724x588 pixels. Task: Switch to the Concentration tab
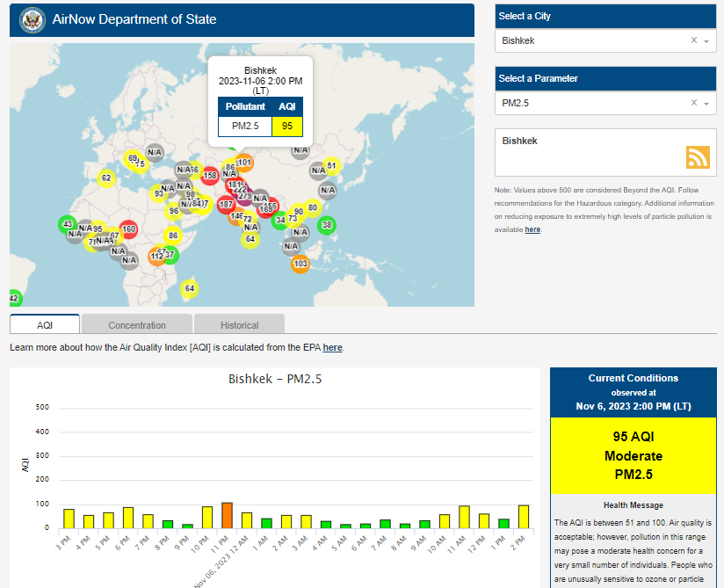pyautogui.click(x=137, y=325)
